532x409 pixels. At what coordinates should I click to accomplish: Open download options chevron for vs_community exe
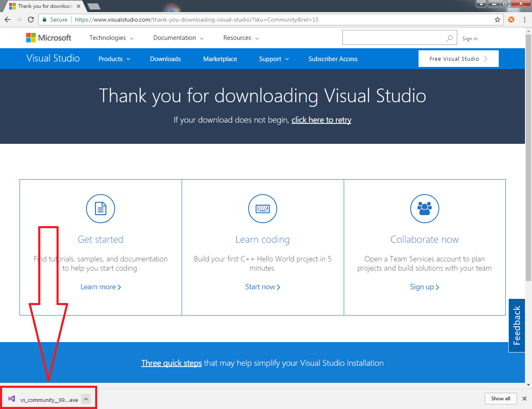tap(86, 399)
